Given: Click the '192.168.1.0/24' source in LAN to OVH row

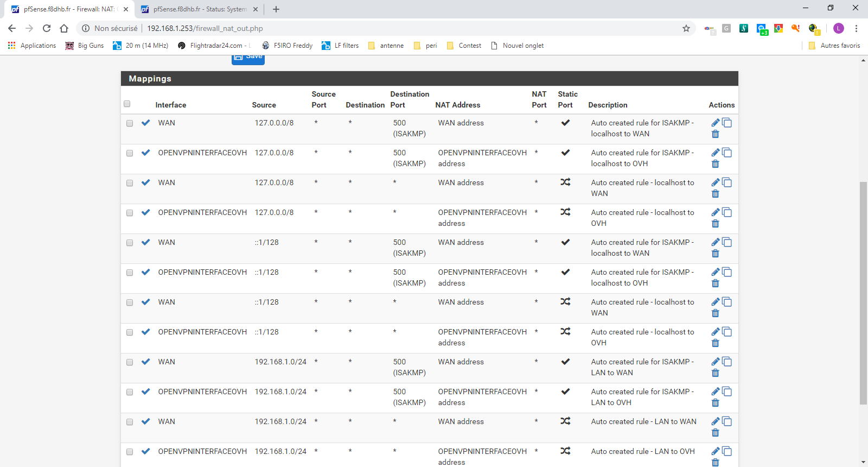Looking at the screenshot, I should [280, 451].
